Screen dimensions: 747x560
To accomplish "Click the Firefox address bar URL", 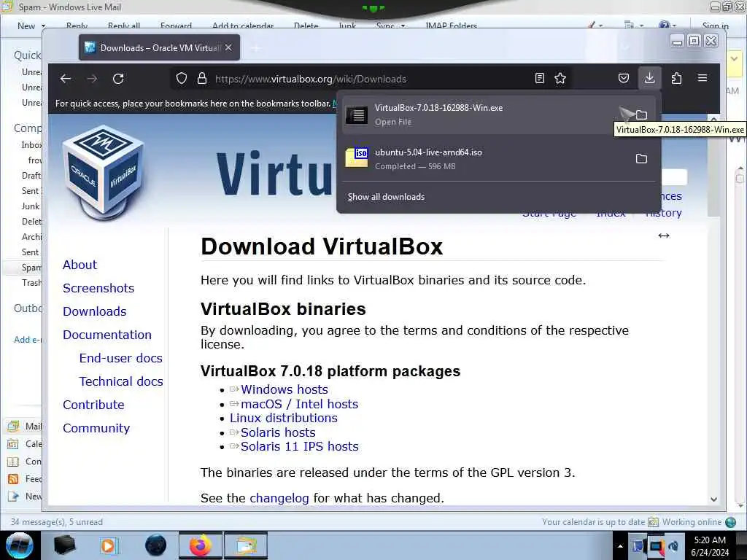I will pyautogui.click(x=311, y=79).
